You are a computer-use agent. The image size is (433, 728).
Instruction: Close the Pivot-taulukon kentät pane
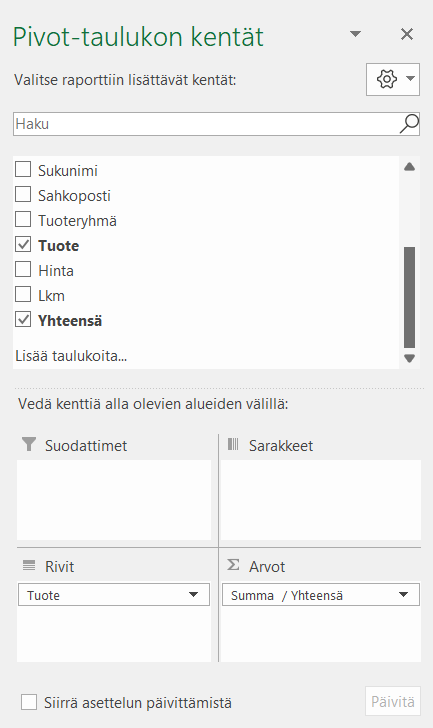click(407, 34)
